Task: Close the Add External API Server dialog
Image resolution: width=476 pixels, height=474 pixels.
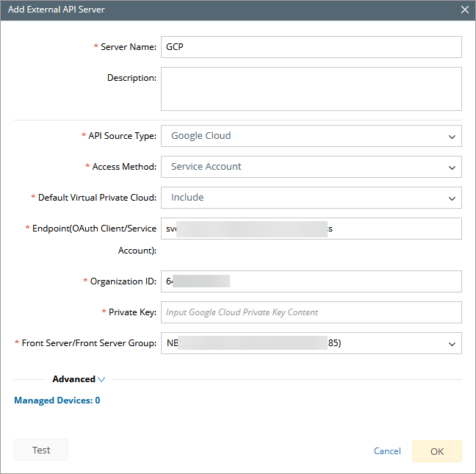Action: pos(465,10)
